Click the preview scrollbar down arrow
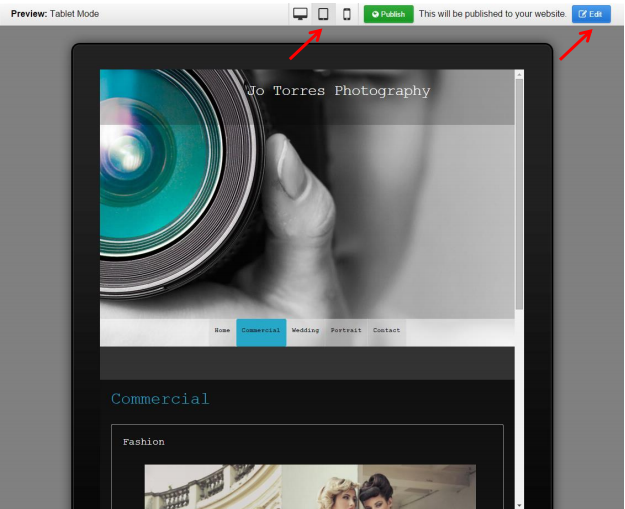This screenshot has width=625, height=509. click(519, 504)
